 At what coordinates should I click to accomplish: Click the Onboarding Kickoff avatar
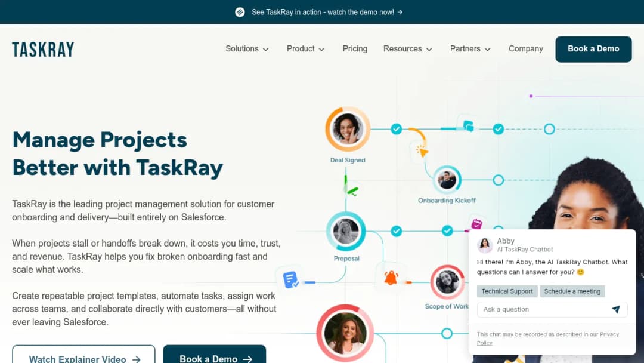447,180
